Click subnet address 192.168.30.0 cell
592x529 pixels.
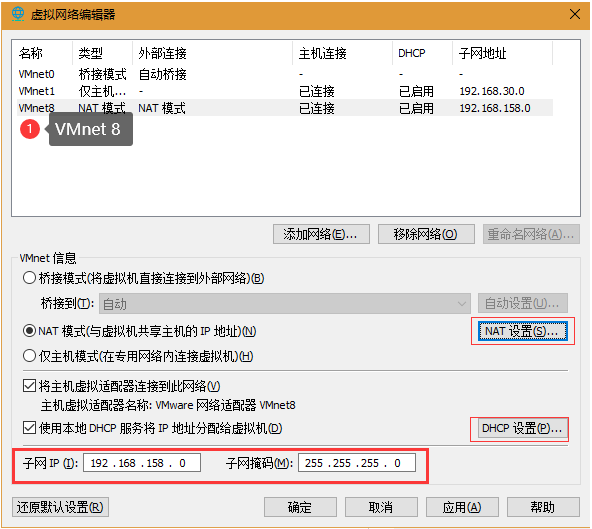coord(492,91)
